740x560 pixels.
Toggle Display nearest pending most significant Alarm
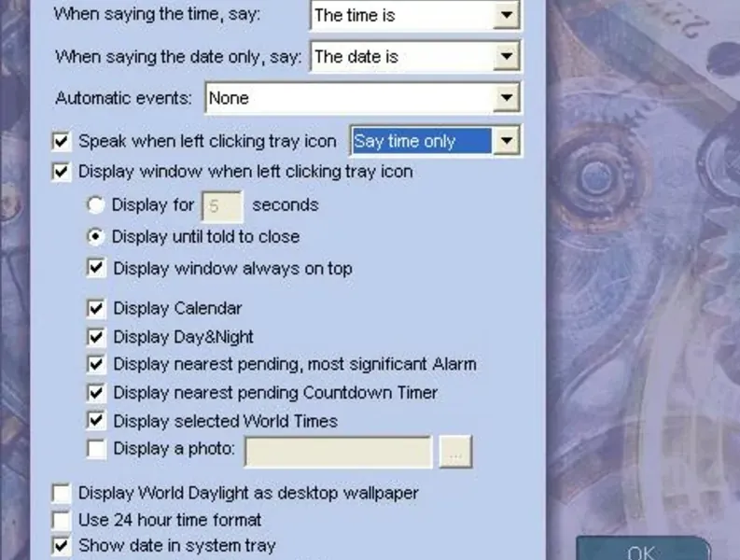pos(96,365)
